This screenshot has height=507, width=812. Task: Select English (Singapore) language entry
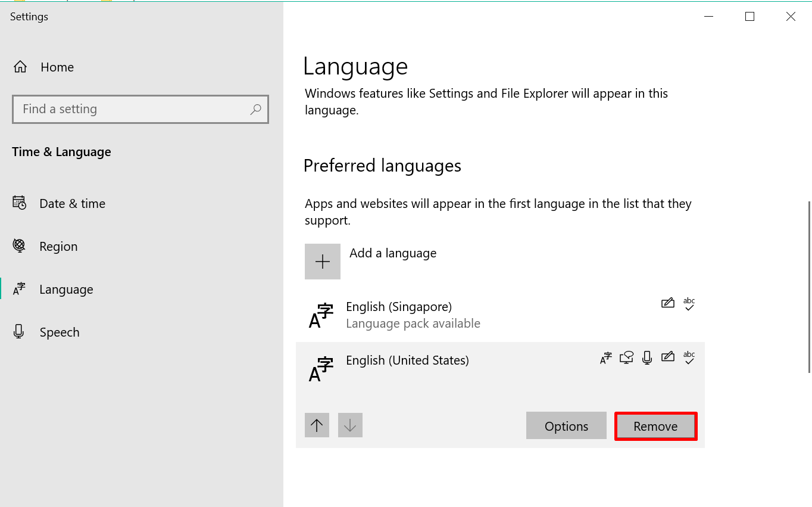[x=500, y=315]
